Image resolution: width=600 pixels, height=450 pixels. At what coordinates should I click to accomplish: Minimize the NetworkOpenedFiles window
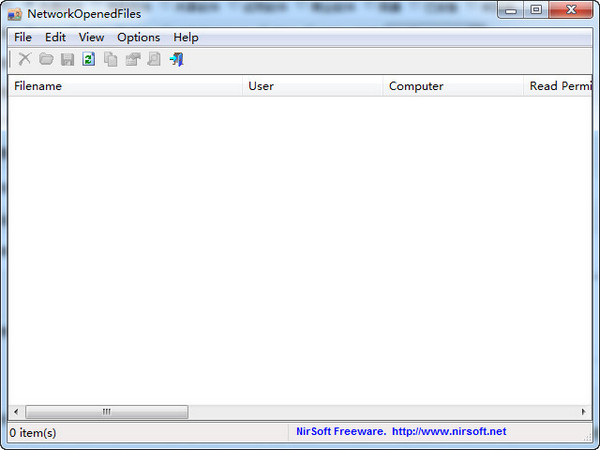(510, 10)
